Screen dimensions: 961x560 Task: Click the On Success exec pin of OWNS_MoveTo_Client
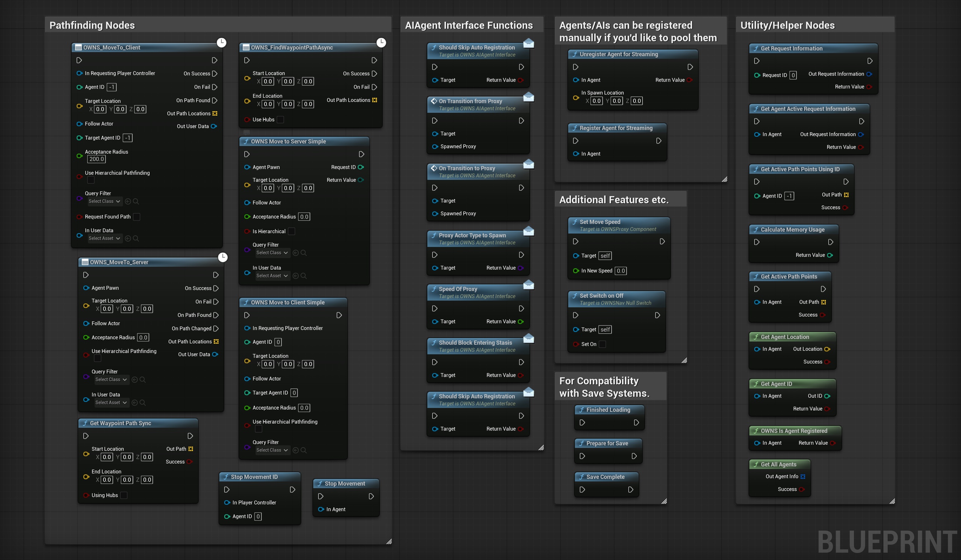tap(215, 74)
